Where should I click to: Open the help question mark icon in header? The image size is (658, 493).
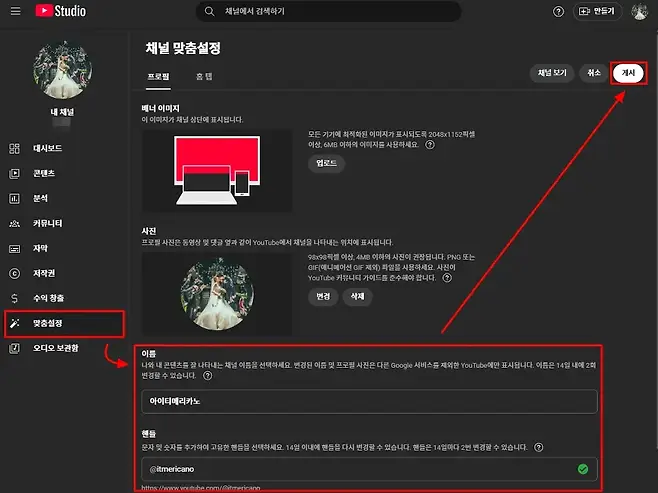[558, 12]
